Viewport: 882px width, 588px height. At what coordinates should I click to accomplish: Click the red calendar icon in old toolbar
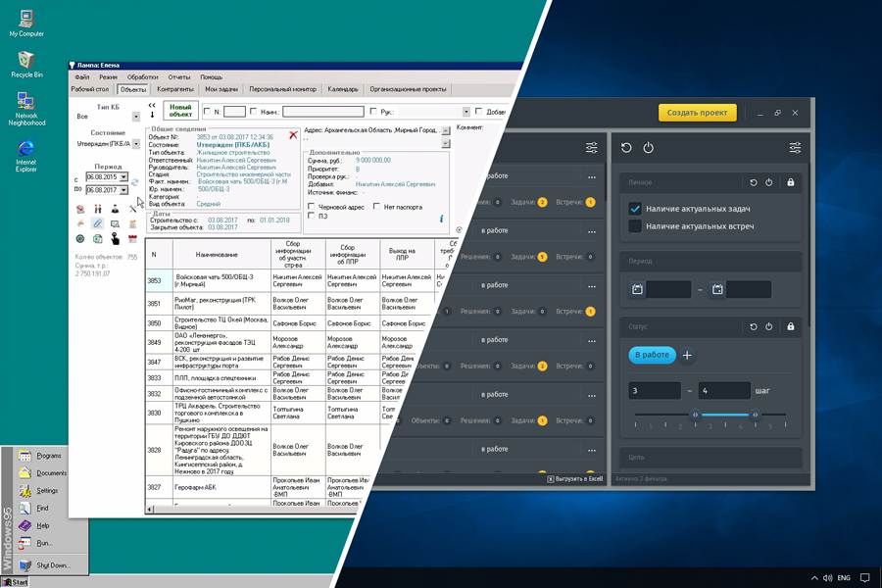click(x=132, y=239)
